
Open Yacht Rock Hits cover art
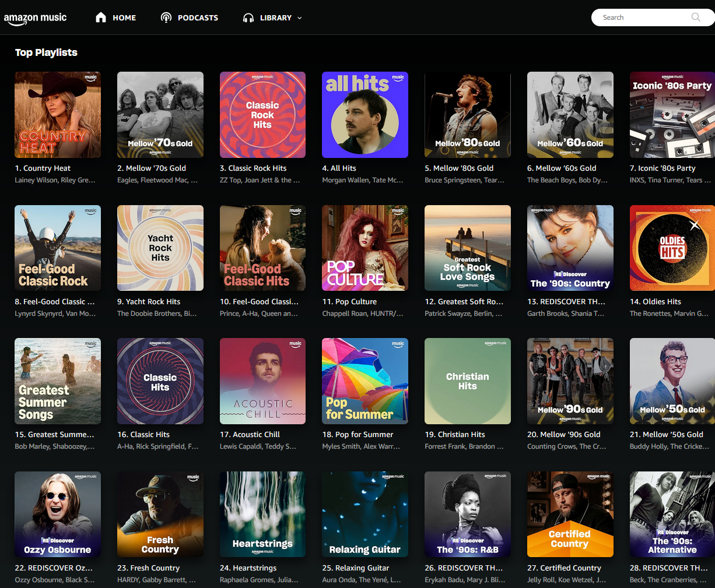(160, 248)
